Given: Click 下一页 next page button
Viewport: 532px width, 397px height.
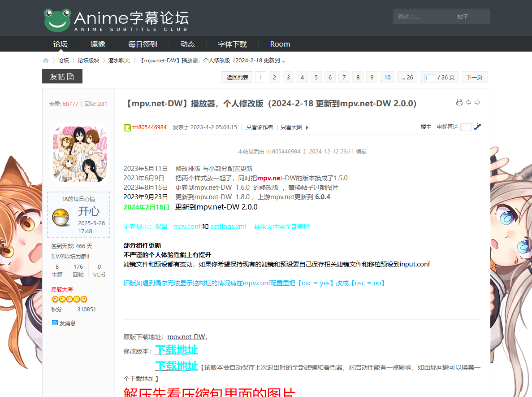Looking at the screenshot, I should (474, 78).
